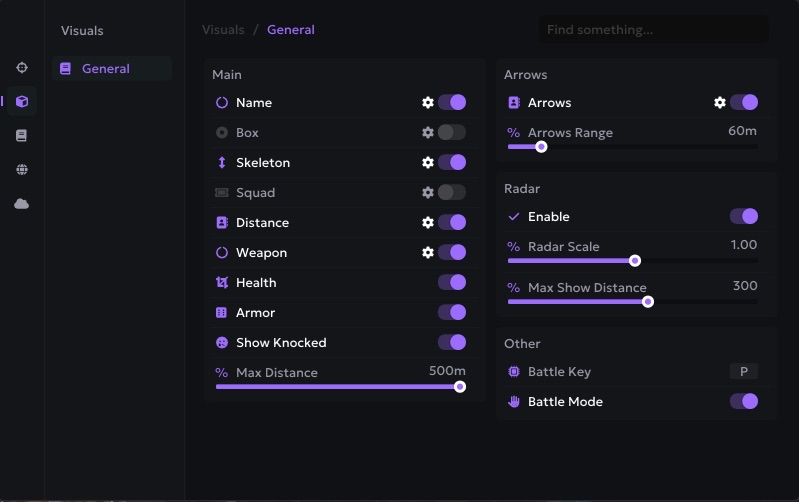Image resolution: width=799 pixels, height=502 pixels.
Task: Click the Find something search field
Action: click(655, 30)
